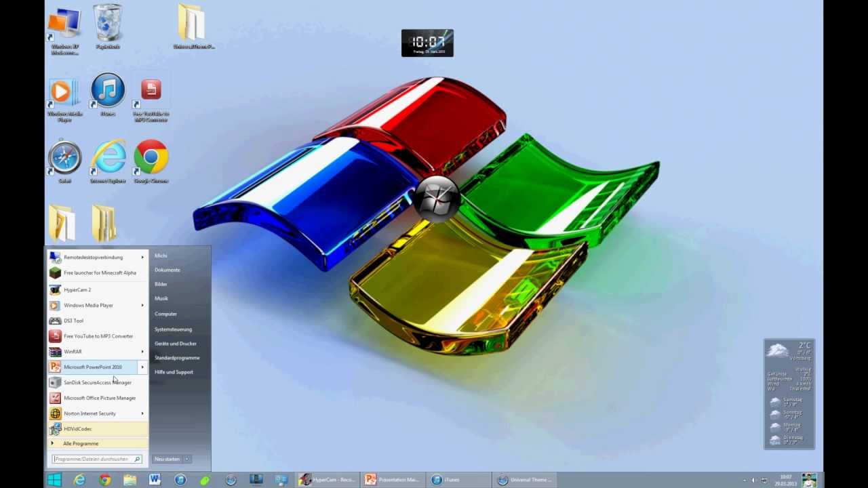Image resolution: width=868 pixels, height=488 pixels.
Task: Click the Windows Start button in taskbar
Action: 54,480
